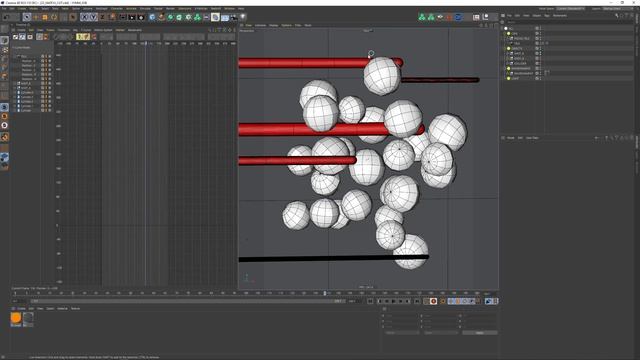Screen dimensions: 640x360
Task: Add a Cube primitive object
Action: [x=152, y=17]
